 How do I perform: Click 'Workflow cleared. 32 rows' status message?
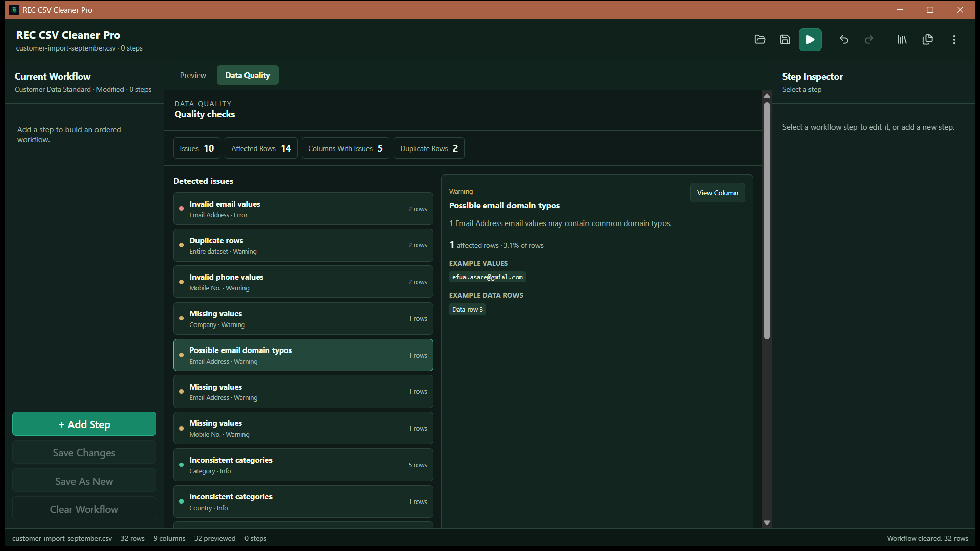click(x=927, y=539)
